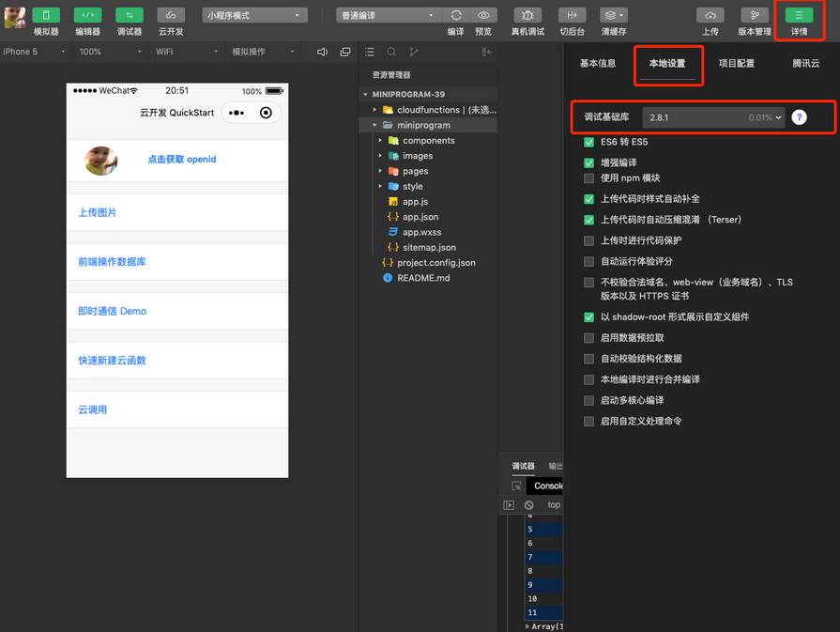Select the element inspector icon in debugger

click(x=516, y=486)
